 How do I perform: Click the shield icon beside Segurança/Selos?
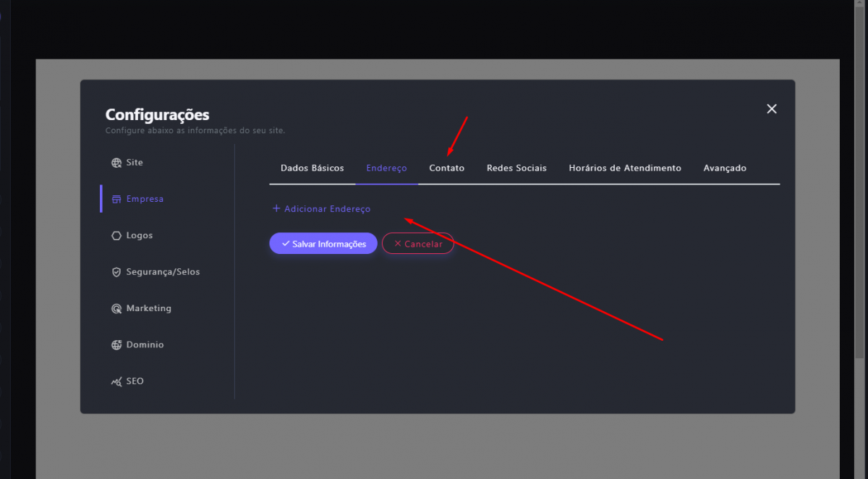(x=116, y=272)
